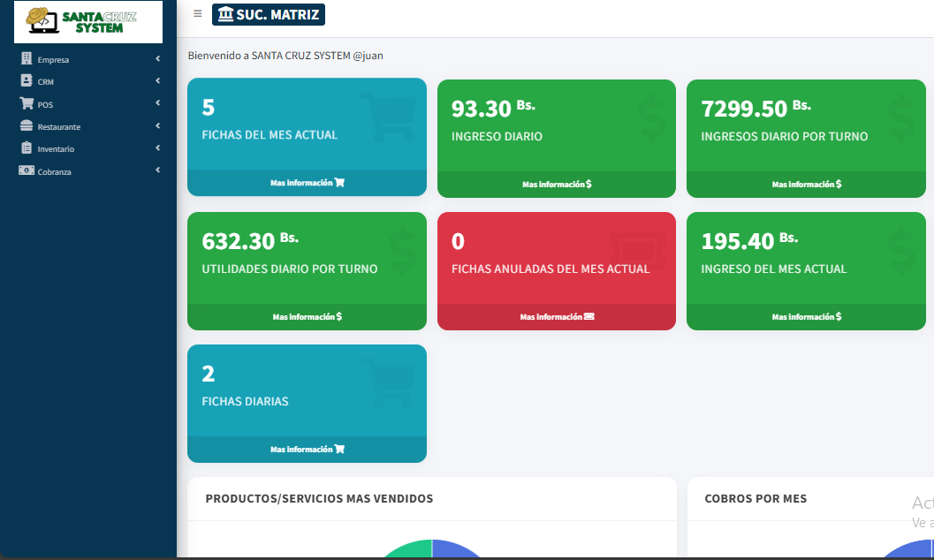
Task: Open Mas información for Ingreso del mes actual
Action: (806, 316)
